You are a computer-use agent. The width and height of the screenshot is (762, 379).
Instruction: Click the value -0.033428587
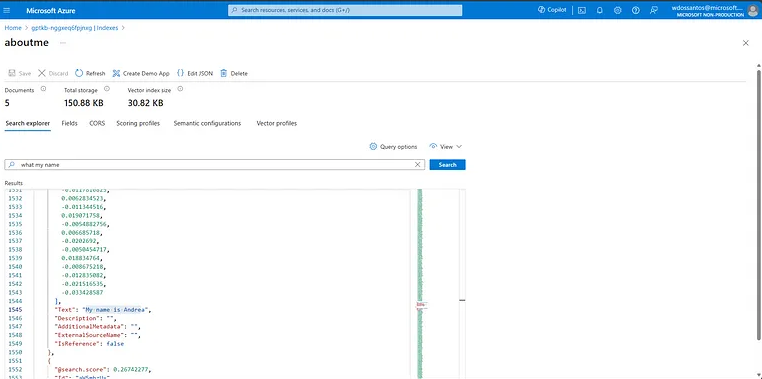(82, 293)
